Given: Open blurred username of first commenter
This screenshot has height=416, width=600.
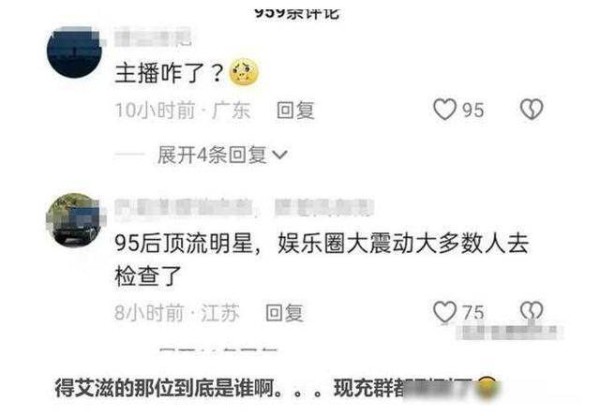Looking at the screenshot, I should pyautogui.click(x=153, y=39).
